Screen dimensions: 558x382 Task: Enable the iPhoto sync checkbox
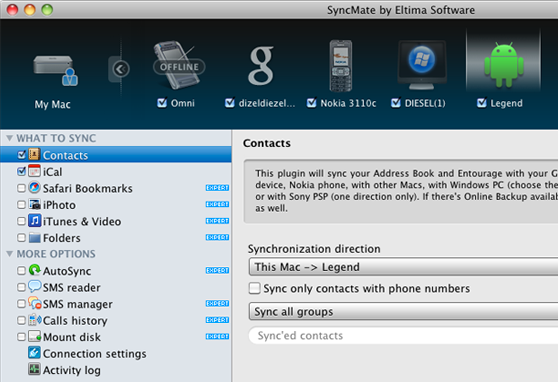21,204
